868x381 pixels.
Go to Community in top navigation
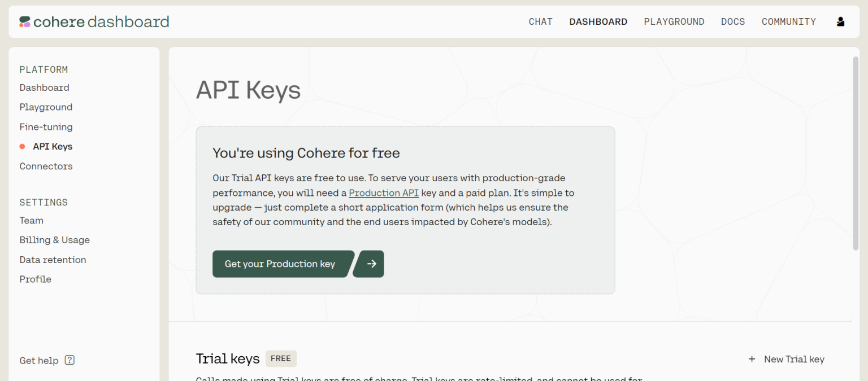pos(788,22)
